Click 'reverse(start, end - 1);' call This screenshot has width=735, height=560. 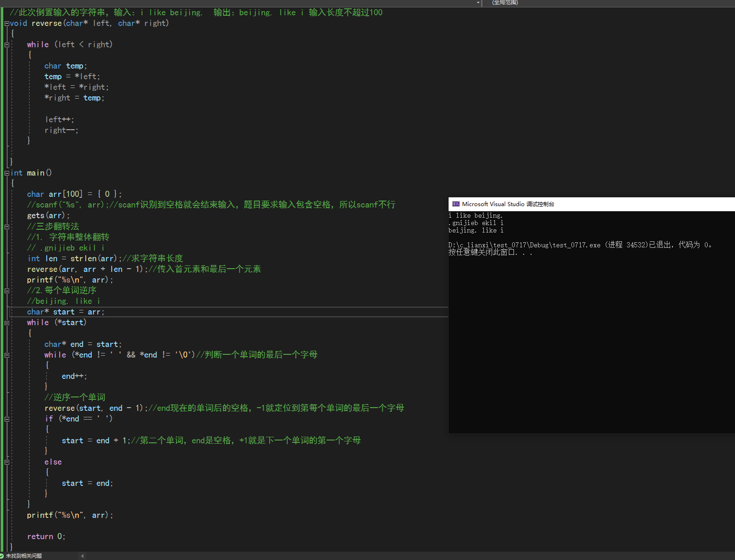click(96, 409)
